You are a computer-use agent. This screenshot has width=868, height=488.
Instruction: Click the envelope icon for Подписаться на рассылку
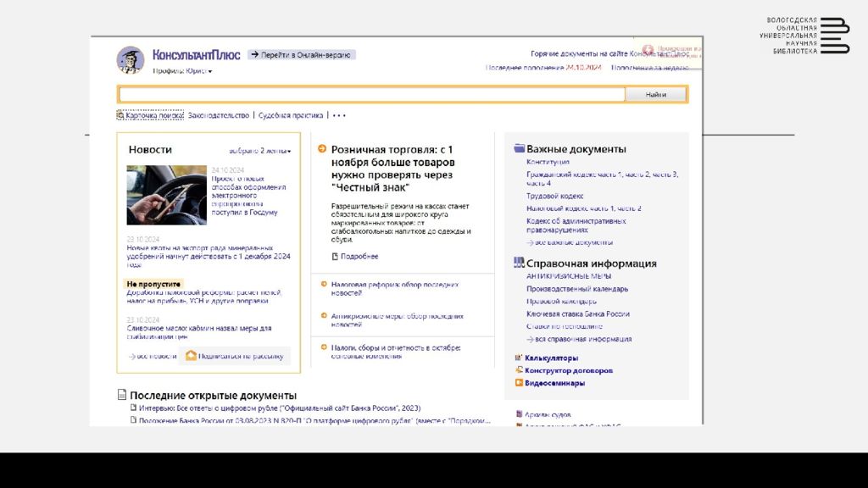tap(191, 355)
